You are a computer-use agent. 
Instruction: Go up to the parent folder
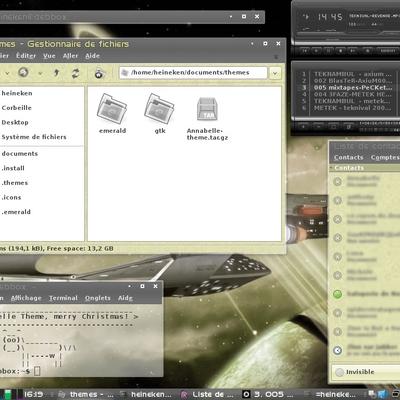tap(56, 73)
